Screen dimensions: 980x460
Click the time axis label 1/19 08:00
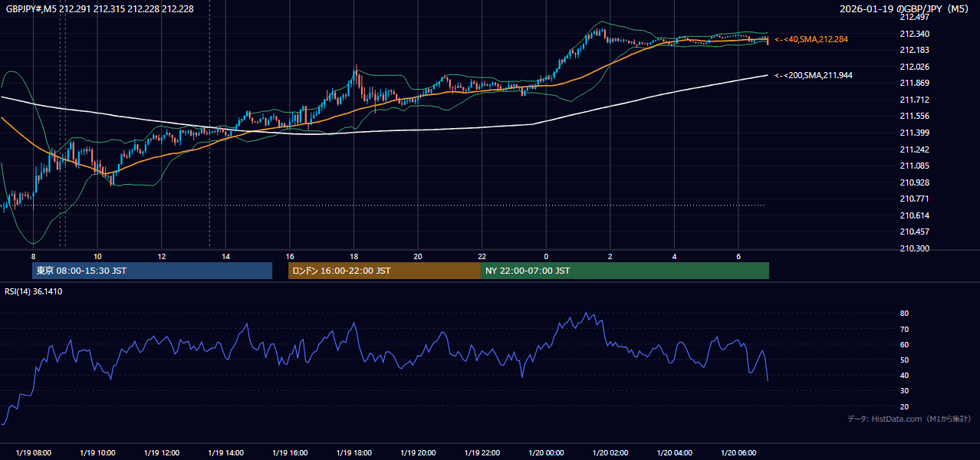click(33, 453)
